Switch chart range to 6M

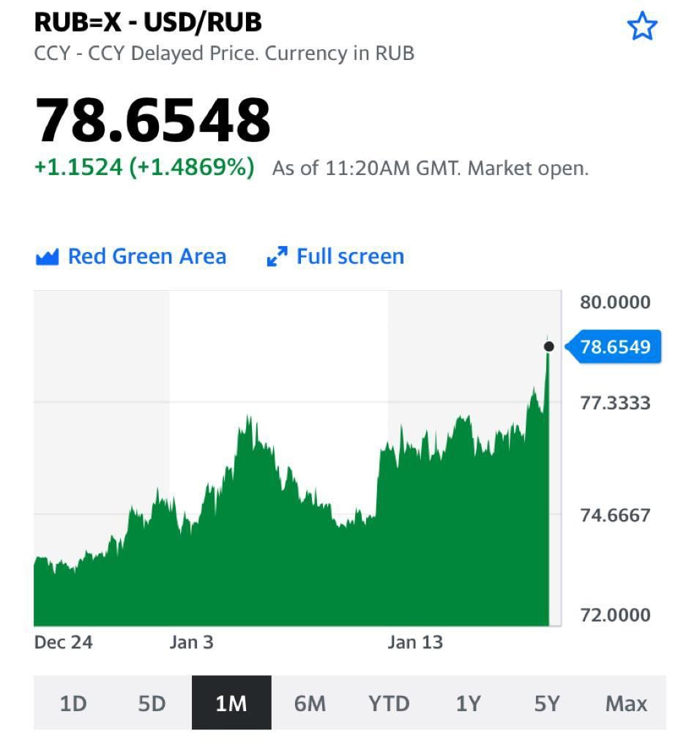[x=310, y=704]
